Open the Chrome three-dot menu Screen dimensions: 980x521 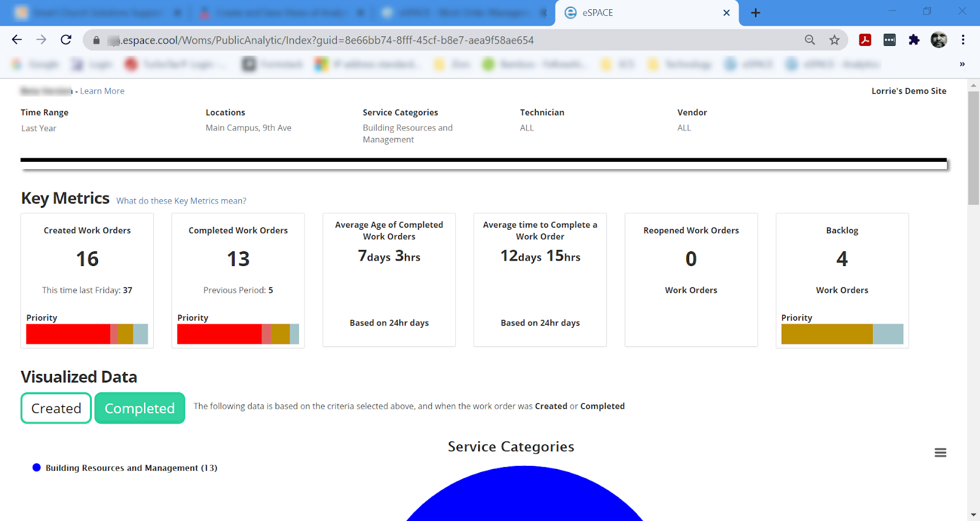[x=963, y=40]
